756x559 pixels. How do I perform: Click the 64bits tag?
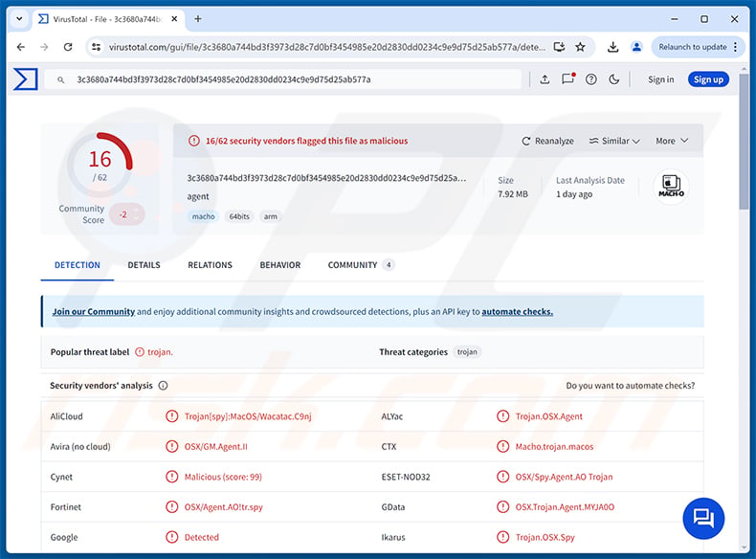click(239, 216)
